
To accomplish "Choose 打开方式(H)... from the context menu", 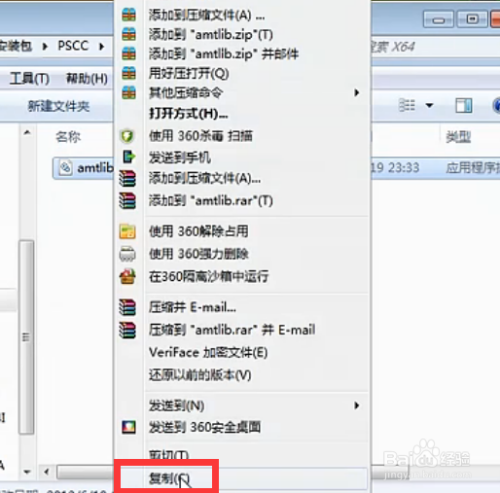I will tap(189, 114).
